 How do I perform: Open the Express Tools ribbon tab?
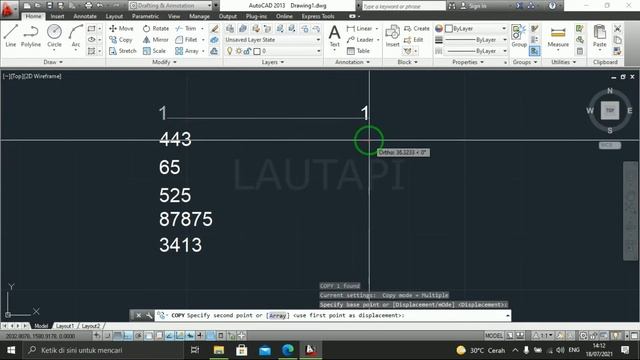click(x=318, y=16)
